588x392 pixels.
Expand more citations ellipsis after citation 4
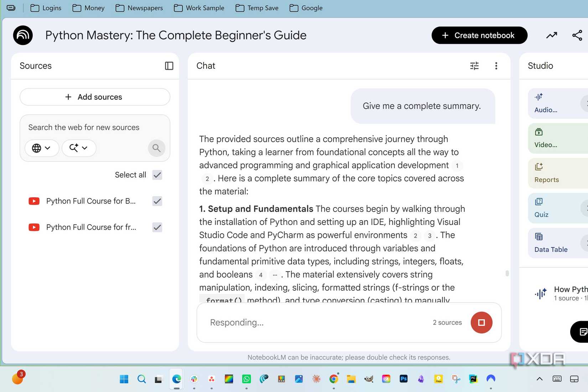(x=275, y=275)
